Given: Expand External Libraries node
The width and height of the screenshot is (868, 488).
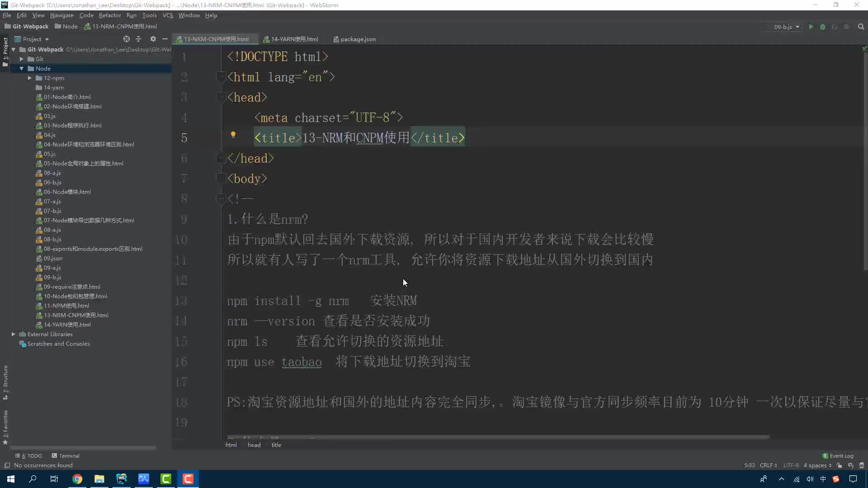Looking at the screenshot, I should click(x=14, y=334).
